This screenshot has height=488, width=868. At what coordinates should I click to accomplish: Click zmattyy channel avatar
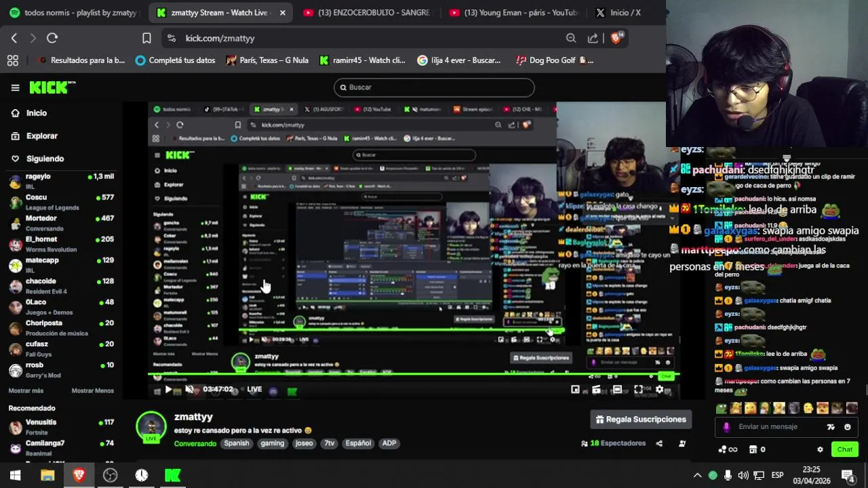151,427
